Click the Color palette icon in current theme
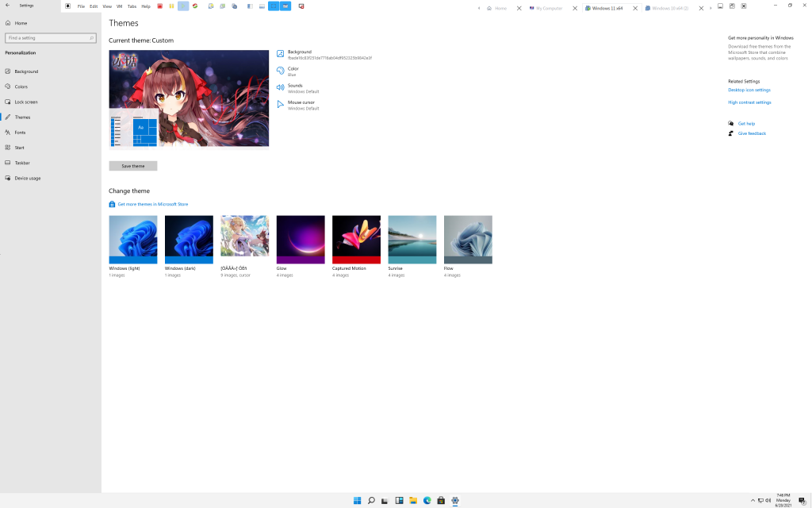 click(x=280, y=71)
